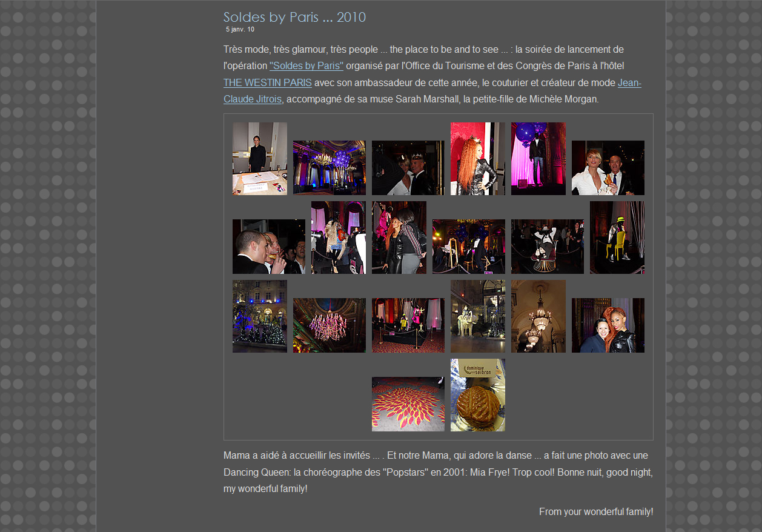The width and height of the screenshot is (762, 532).
Task: View ballroom photo with chandelier and purple balloons
Action: (x=329, y=168)
